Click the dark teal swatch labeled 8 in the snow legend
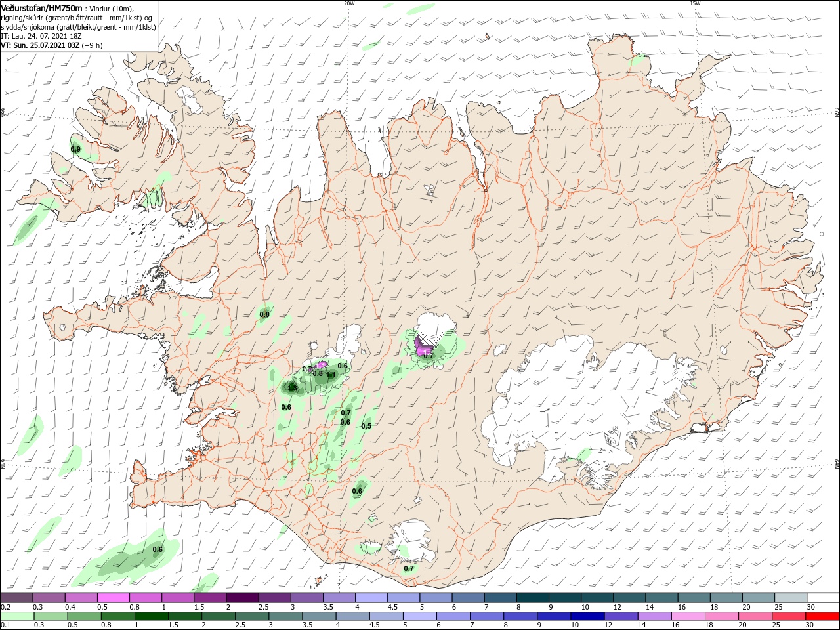The width and height of the screenshot is (840, 630). [534, 598]
